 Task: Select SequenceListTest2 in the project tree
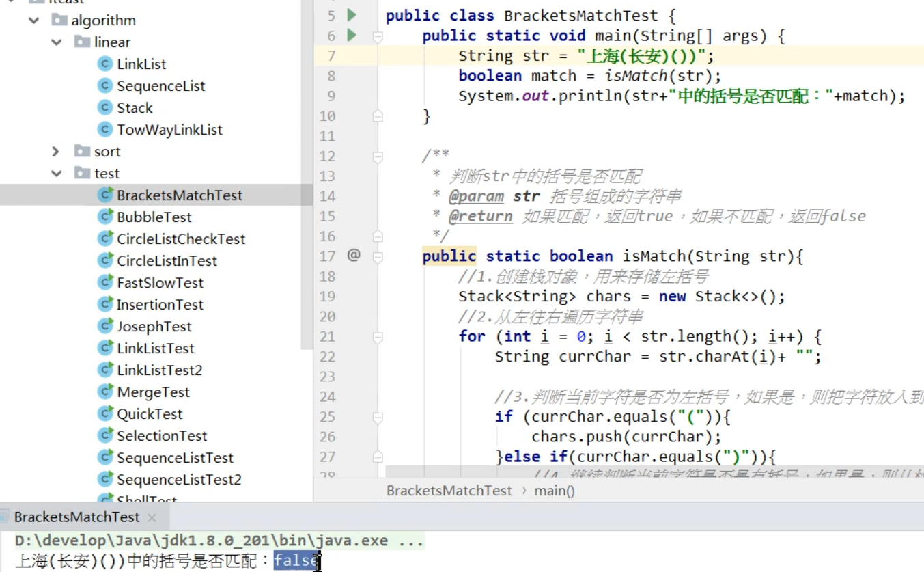pos(179,479)
